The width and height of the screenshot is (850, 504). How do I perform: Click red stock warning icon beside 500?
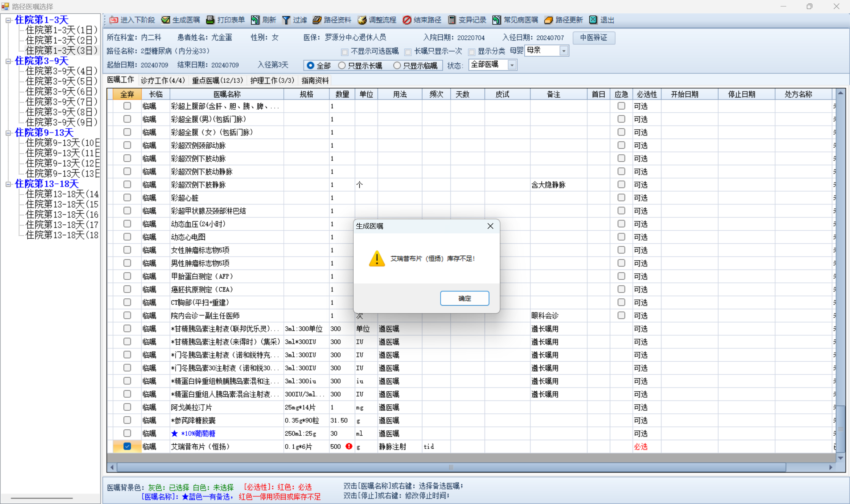tap(349, 446)
